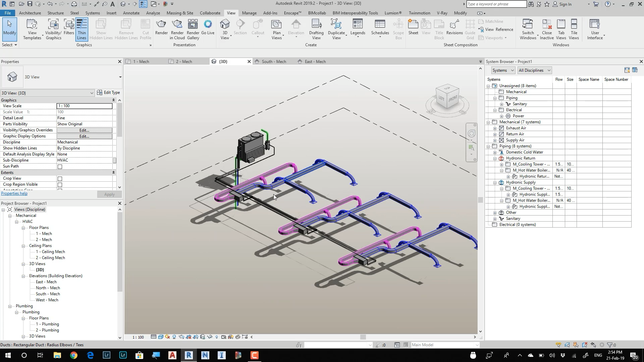Open the All Disciplines dropdown
The height and width of the screenshot is (362, 644).
coord(534,70)
